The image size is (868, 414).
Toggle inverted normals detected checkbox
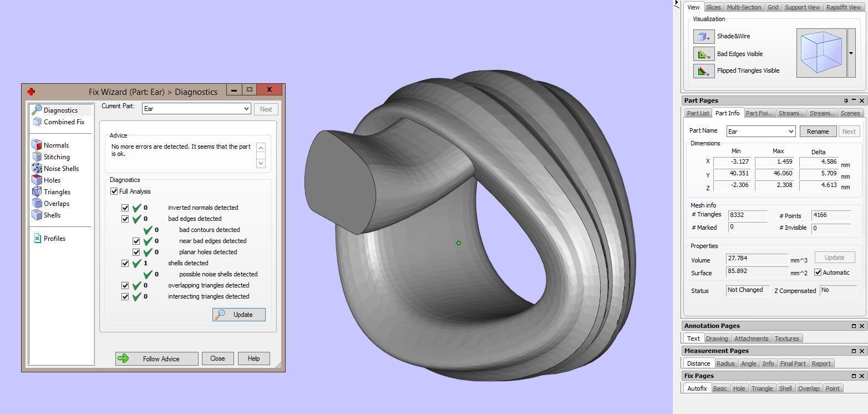point(125,208)
